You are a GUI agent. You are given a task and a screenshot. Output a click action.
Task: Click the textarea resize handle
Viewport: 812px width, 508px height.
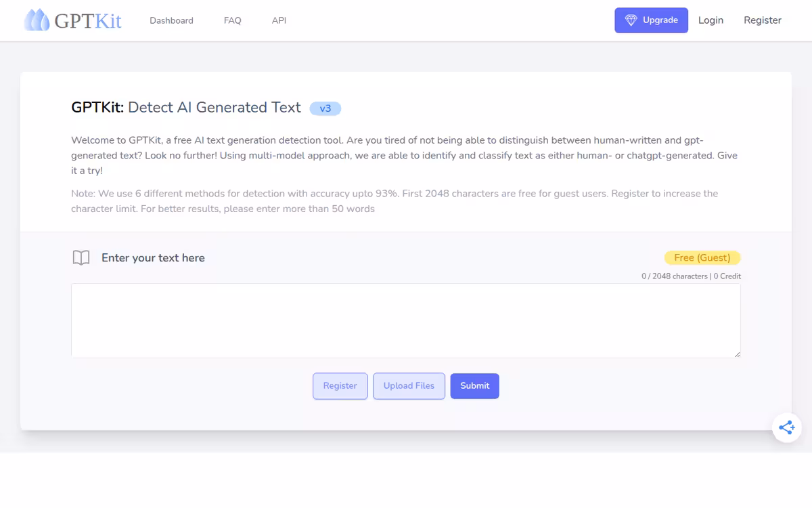pyautogui.click(x=737, y=354)
